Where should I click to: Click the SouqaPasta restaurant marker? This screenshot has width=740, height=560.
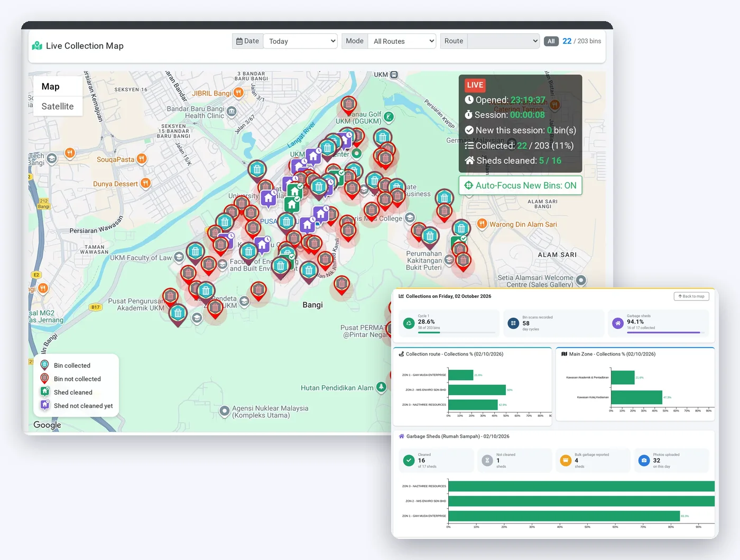(142, 158)
